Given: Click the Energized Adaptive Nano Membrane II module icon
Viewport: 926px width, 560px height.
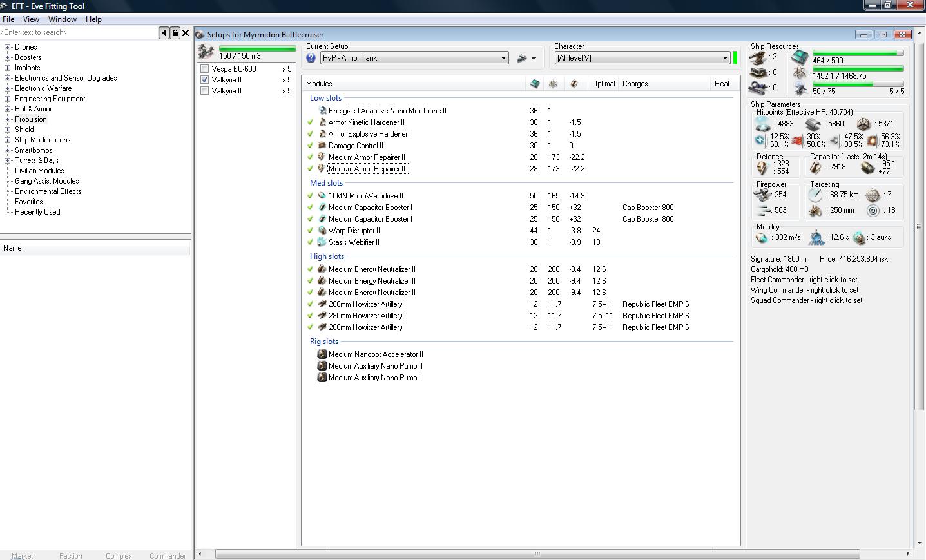Looking at the screenshot, I should point(322,111).
